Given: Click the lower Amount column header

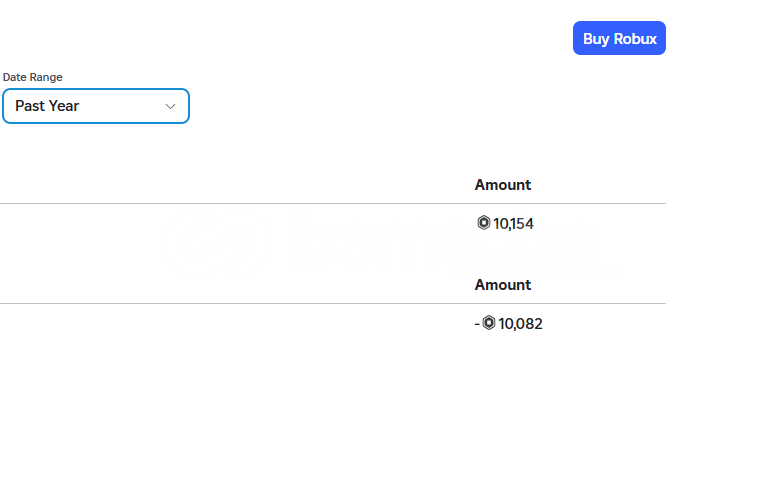Looking at the screenshot, I should coord(503,285).
